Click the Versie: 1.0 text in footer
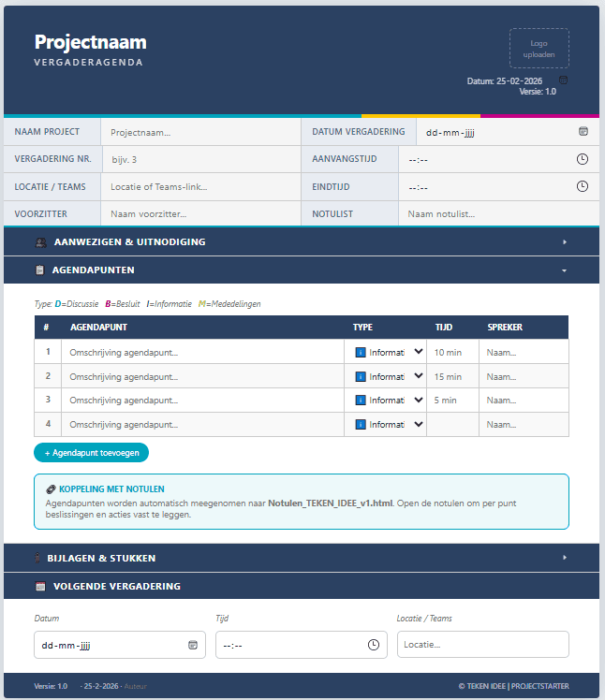This screenshot has height=700, width=605. (51, 686)
